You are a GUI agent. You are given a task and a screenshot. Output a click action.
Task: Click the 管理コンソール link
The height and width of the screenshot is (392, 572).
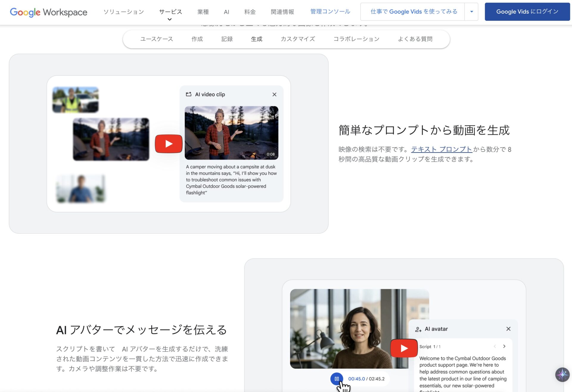[330, 12]
